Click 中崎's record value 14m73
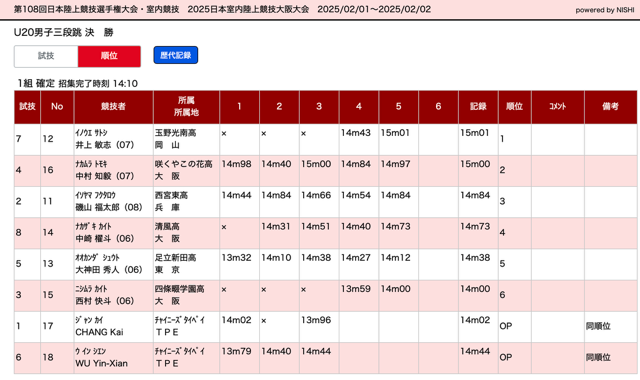Image resolution: width=640 pixels, height=380 pixels. [475, 227]
